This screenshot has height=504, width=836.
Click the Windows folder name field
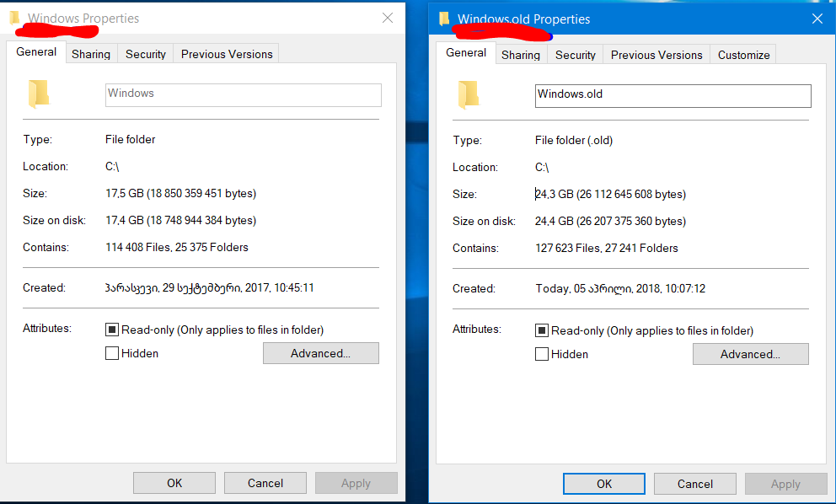tap(243, 95)
